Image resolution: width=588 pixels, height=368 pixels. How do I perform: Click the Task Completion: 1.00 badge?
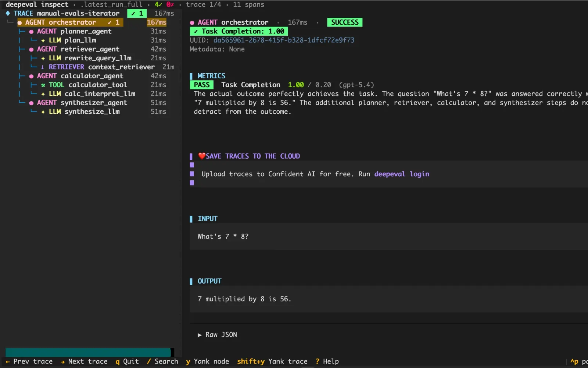click(x=239, y=31)
